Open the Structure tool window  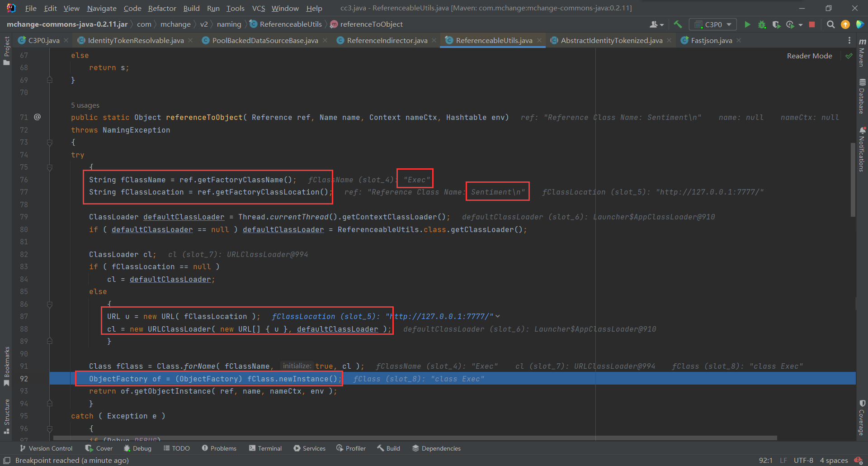tap(6, 417)
